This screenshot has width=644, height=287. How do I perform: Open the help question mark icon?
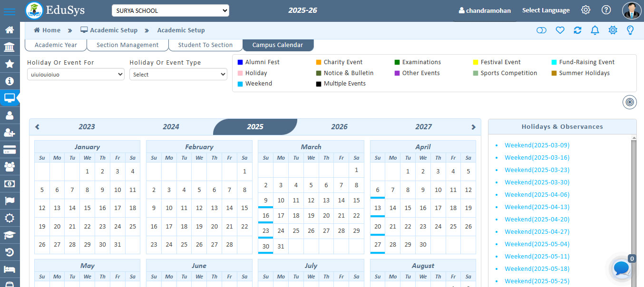point(606,10)
